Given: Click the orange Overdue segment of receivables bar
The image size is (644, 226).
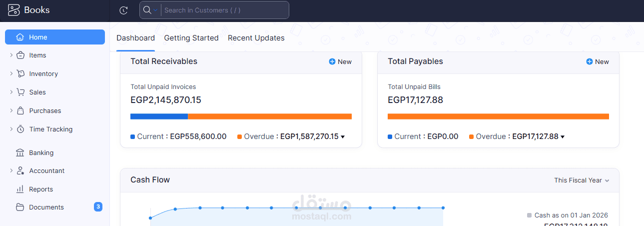Looking at the screenshot, I should pyautogui.click(x=270, y=116).
